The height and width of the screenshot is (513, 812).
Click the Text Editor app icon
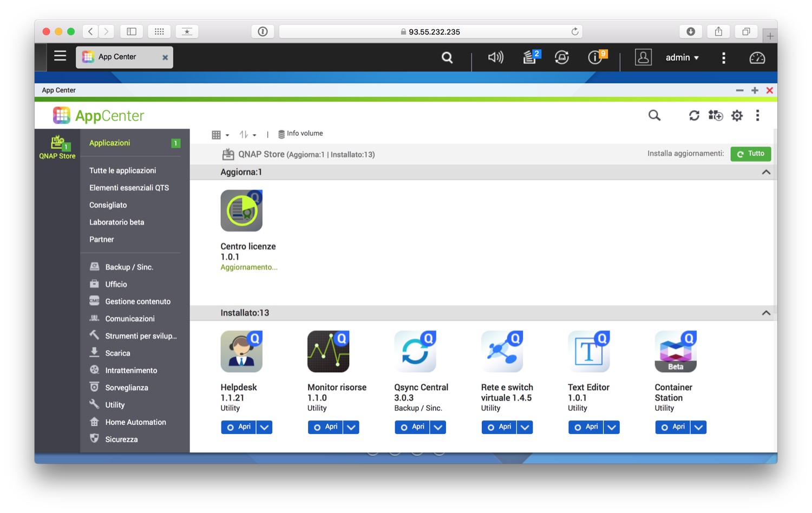tap(589, 352)
